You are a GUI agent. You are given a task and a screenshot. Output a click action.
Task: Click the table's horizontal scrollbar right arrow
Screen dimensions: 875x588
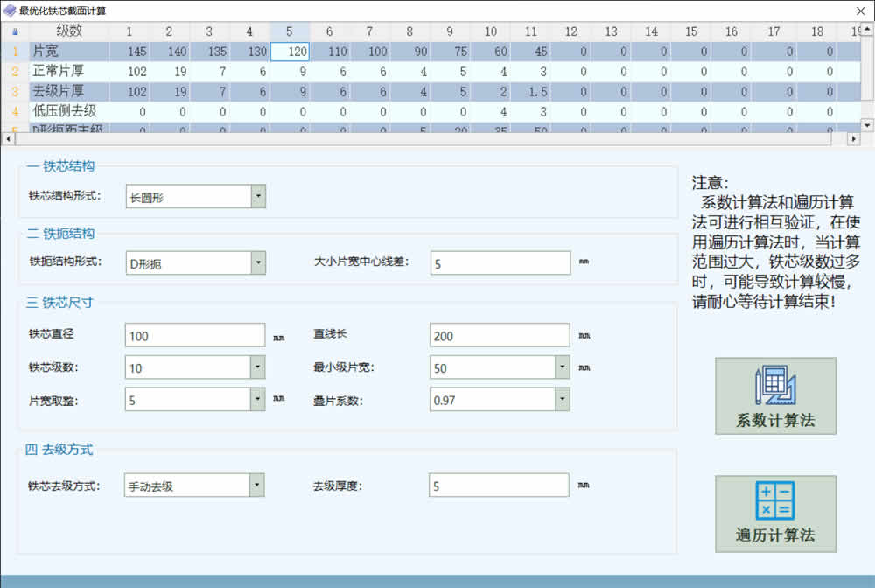pyautogui.click(x=854, y=138)
